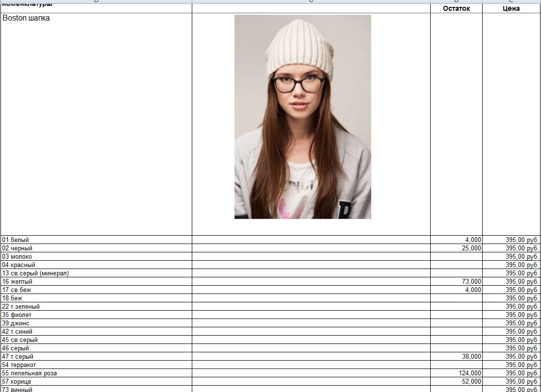Viewport: 541px width, 392px height.
Task: Click the Остаток column header cell
Action: [456, 9]
